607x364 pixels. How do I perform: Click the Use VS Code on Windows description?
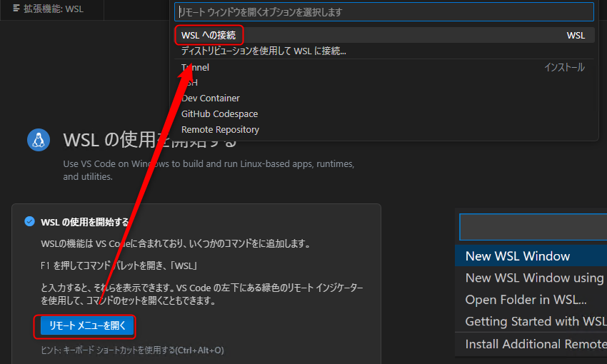point(209,170)
